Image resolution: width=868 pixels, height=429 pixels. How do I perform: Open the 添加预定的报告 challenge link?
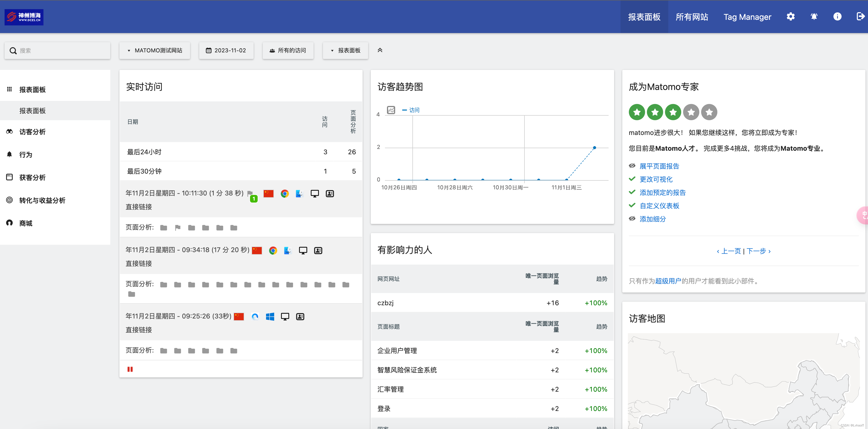[x=662, y=192]
